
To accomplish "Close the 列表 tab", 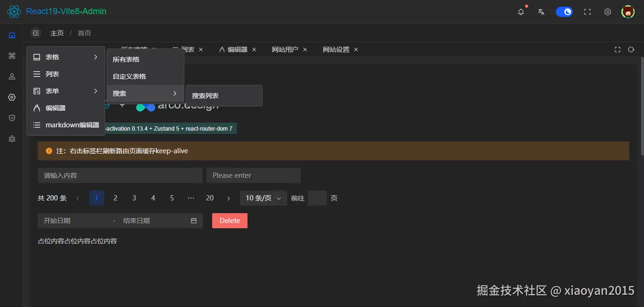I will [x=201, y=50].
